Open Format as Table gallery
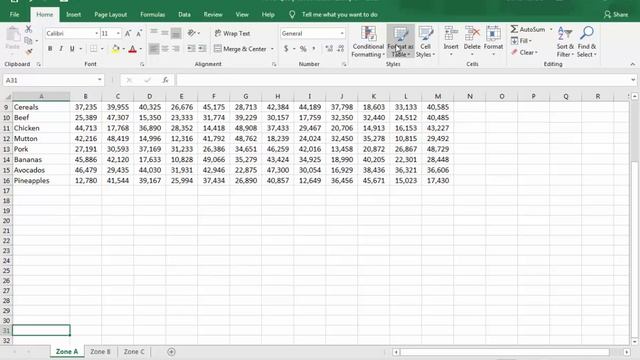 click(x=400, y=42)
